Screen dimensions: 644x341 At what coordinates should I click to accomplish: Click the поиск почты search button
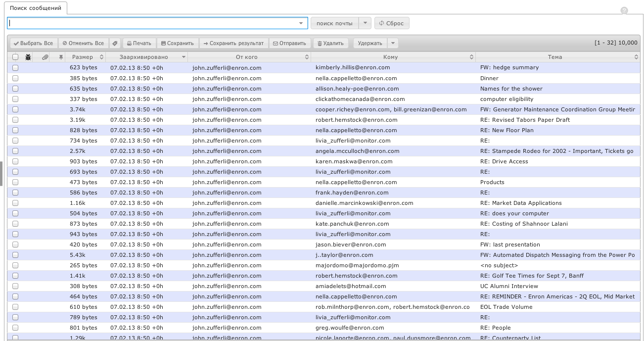pyautogui.click(x=334, y=23)
